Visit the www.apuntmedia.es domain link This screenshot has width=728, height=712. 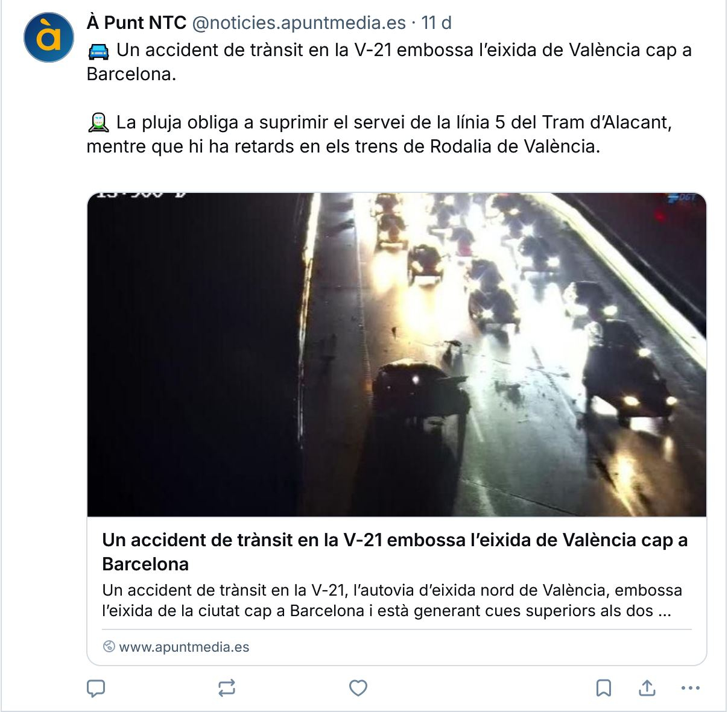click(184, 647)
